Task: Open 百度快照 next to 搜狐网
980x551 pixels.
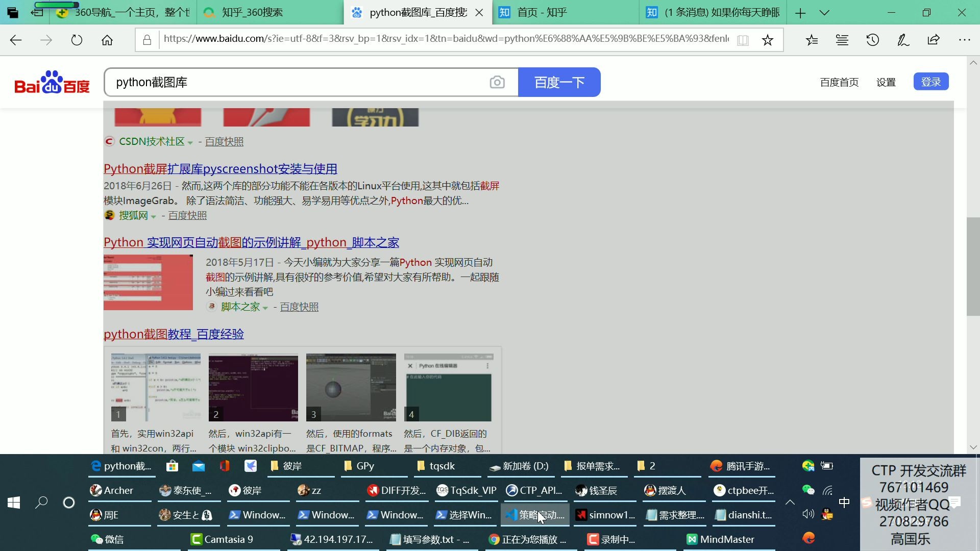Action: (187, 216)
